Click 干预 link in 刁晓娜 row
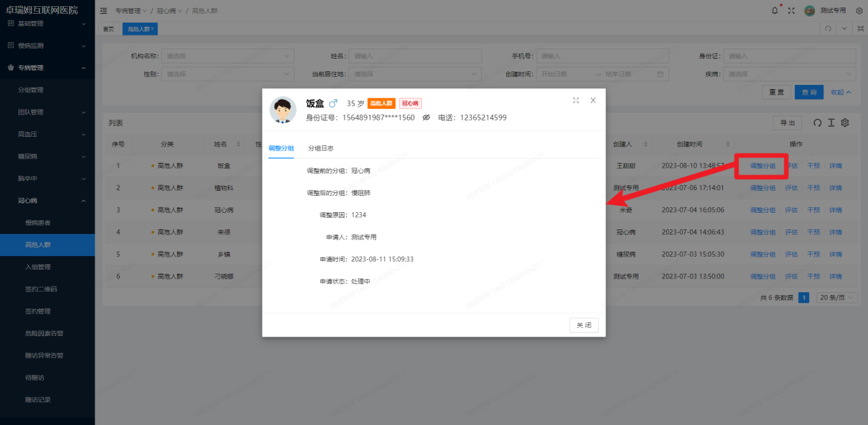This screenshot has height=425, width=868. point(813,276)
